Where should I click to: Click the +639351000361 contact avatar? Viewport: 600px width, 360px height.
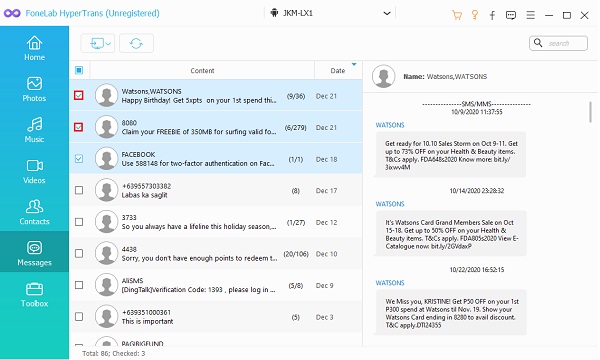(x=106, y=316)
